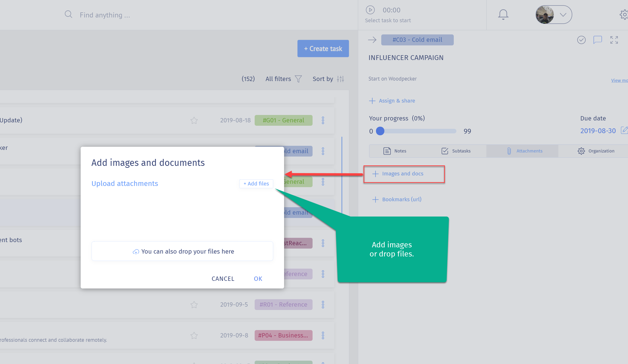The image size is (628, 364).
Task: Click the #R01 - Reference tag on 2019-09-5 row
Action: pyautogui.click(x=283, y=304)
